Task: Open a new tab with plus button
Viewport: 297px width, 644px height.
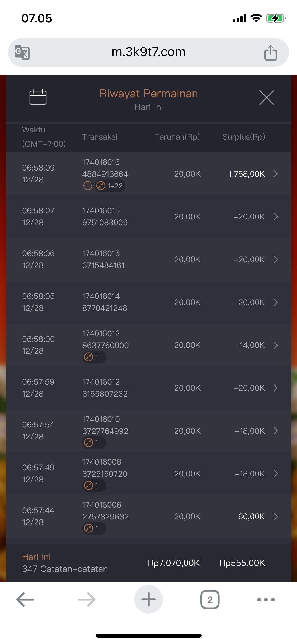Action: [x=148, y=599]
